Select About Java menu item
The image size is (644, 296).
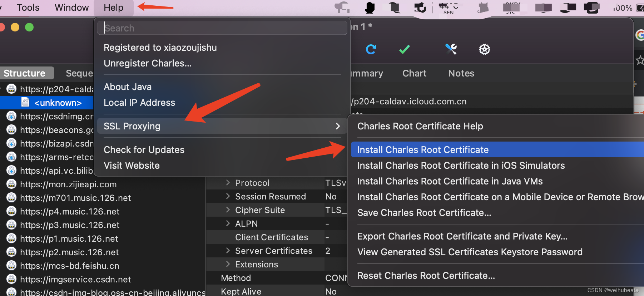point(128,87)
